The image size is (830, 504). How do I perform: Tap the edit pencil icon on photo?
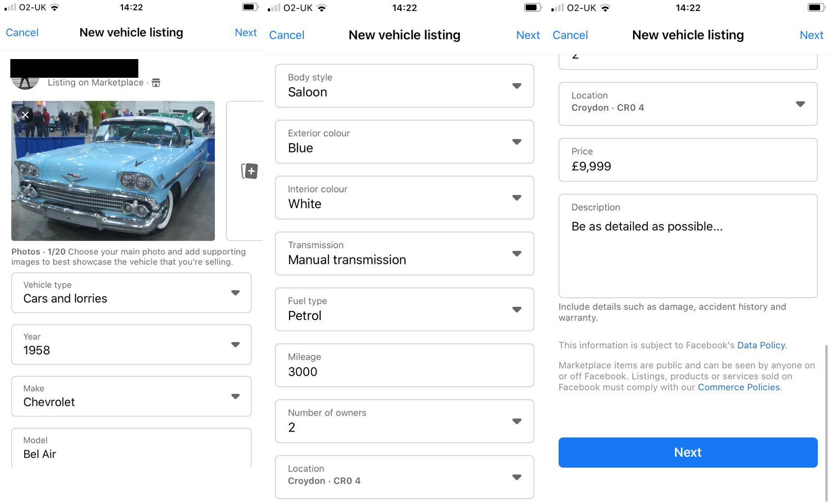[x=200, y=115]
